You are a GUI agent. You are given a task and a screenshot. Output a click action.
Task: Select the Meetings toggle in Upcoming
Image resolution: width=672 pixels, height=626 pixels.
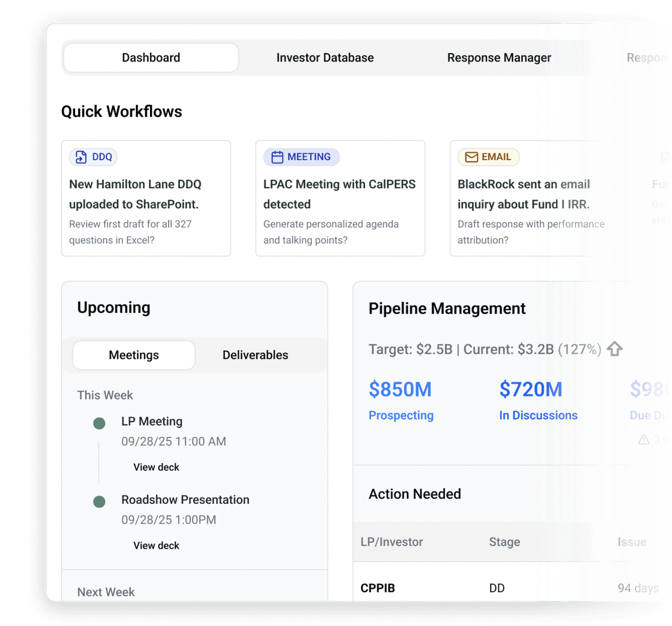tap(134, 355)
